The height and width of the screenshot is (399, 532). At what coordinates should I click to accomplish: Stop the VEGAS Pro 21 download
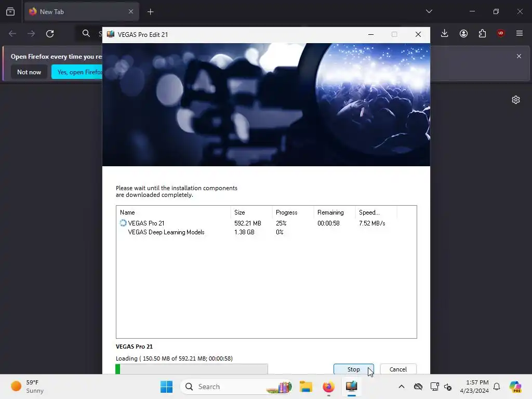[353, 369]
